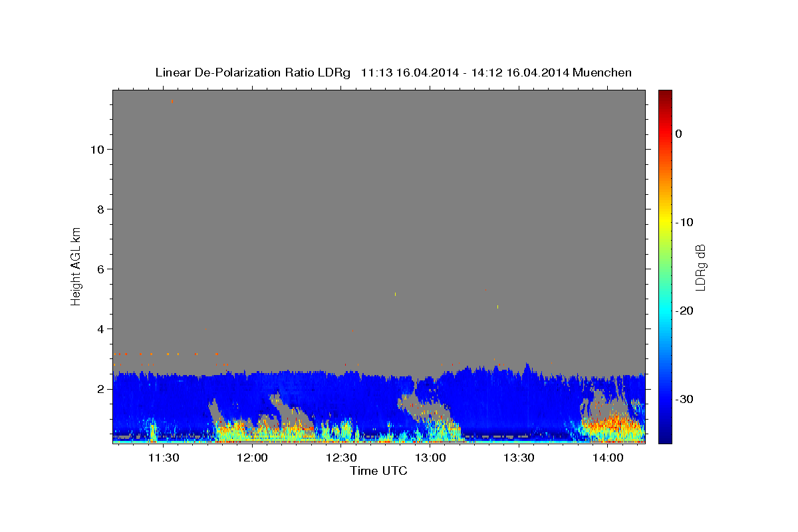Click the 13:00 time tick label
This screenshot has height=532, width=798.
[x=430, y=458]
